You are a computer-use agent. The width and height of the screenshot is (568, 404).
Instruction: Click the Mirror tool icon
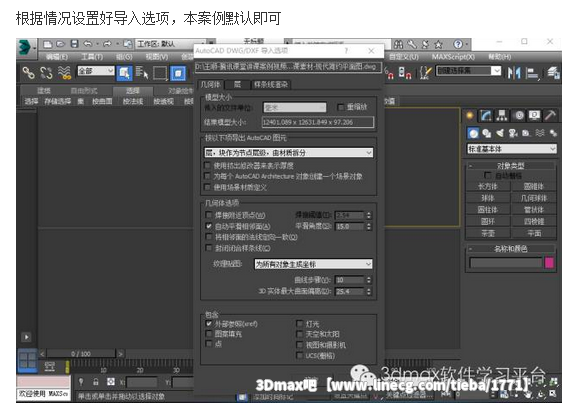click(x=514, y=73)
